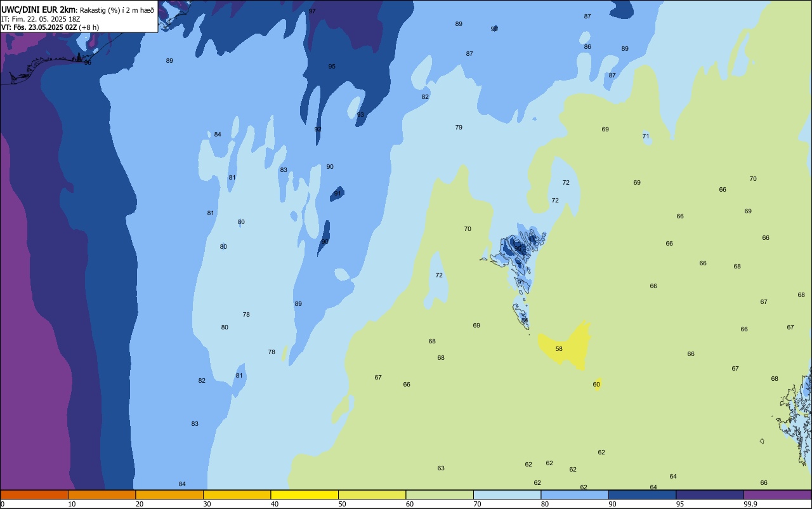The image size is (812, 509).
Task: Click the 79 humidity value on map
Action: 459,128
